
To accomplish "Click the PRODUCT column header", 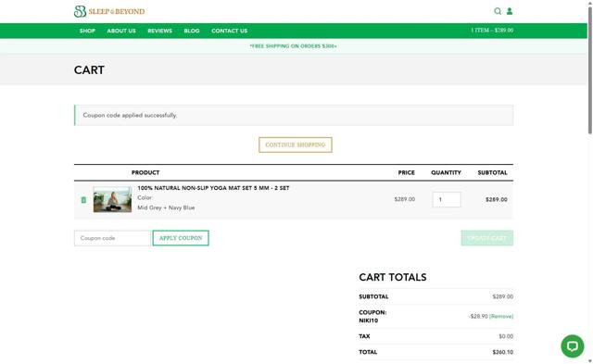I will pyautogui.click(x=145, y=173).
